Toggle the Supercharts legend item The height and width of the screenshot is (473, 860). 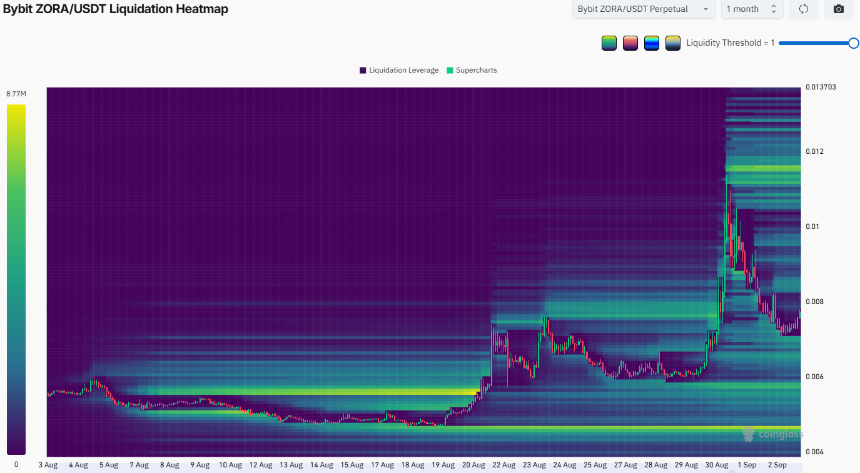click(x=472, y=70)
